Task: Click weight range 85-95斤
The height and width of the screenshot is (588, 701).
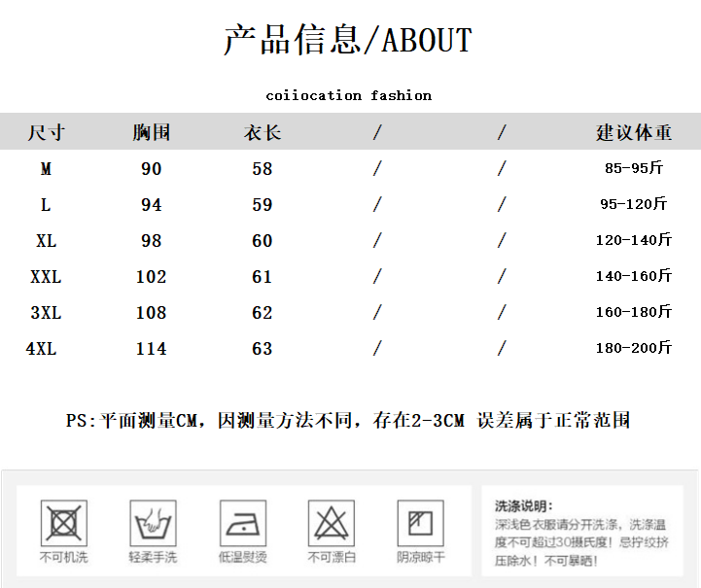Action: (x=634, y=168)
